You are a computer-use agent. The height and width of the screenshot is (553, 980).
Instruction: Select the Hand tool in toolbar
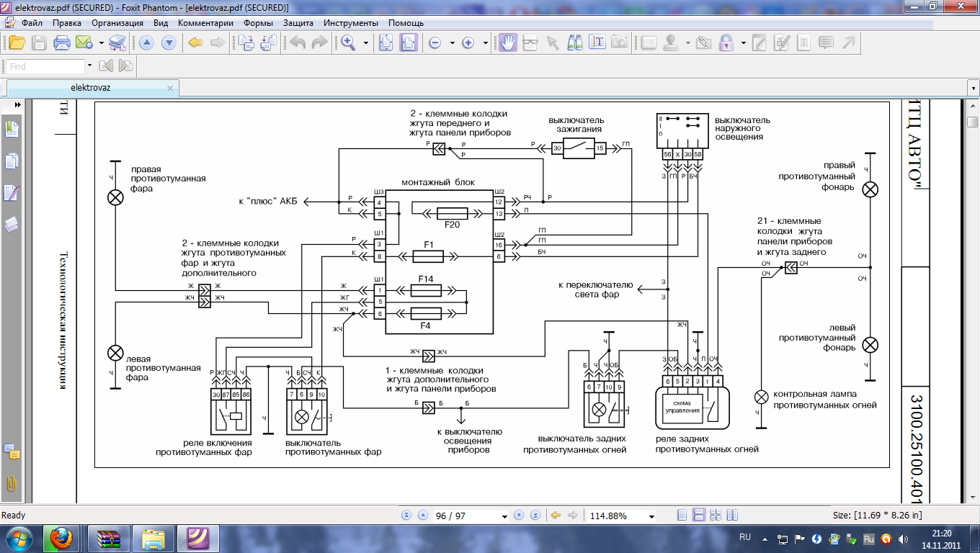click(508, 42)
